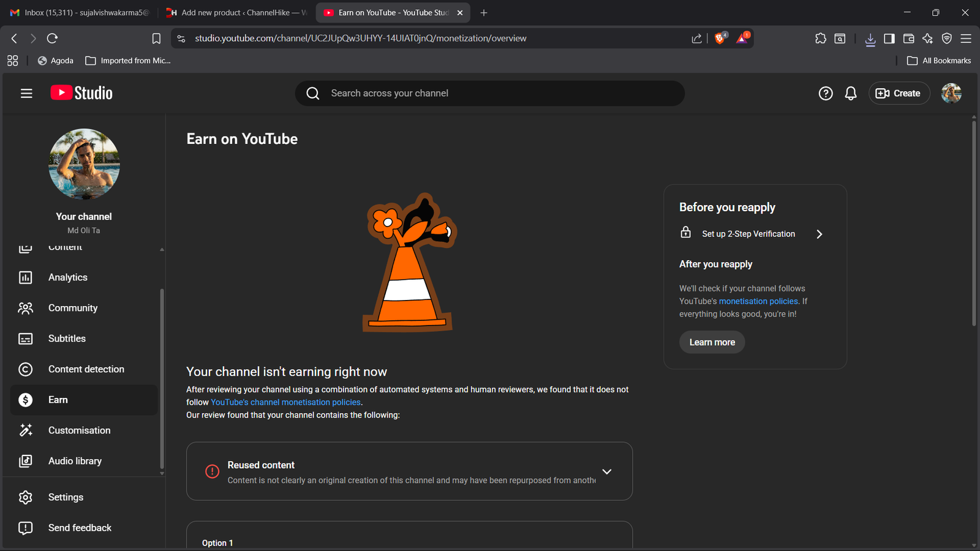Open YouTube's channel monetisation policies link
The width and height of the screenshot is (980, 551).
coord(285,402)
